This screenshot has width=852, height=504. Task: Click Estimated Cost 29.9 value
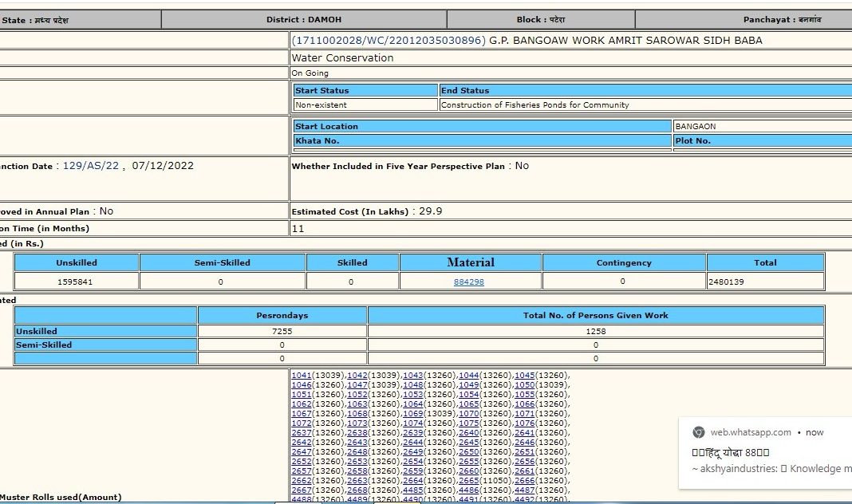(x=430, y=211)
